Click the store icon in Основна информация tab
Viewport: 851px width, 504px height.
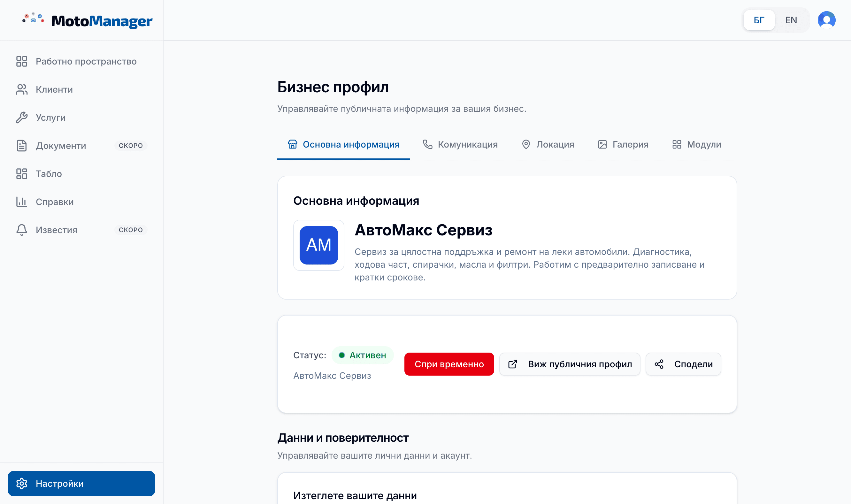[292, 144]
